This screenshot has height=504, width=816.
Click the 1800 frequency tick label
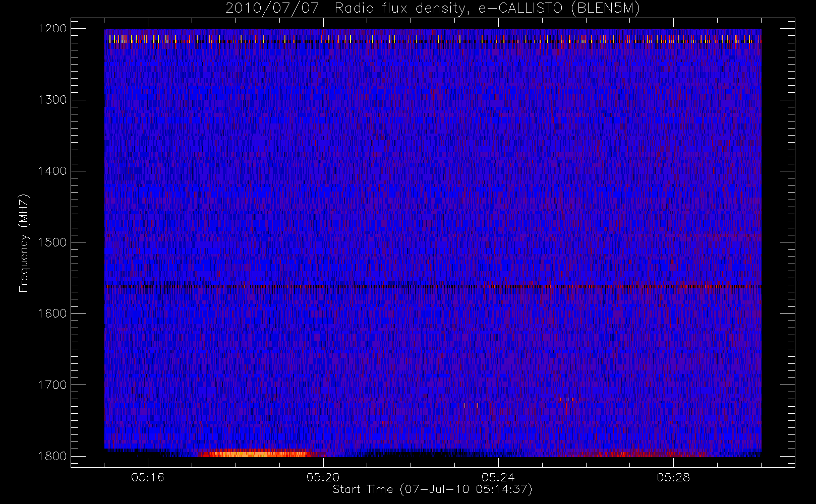pyautogui.click(x=52, y=456)
